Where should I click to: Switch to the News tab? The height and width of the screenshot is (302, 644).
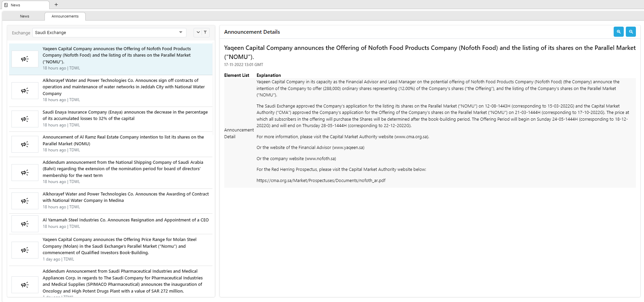(25, 16)
